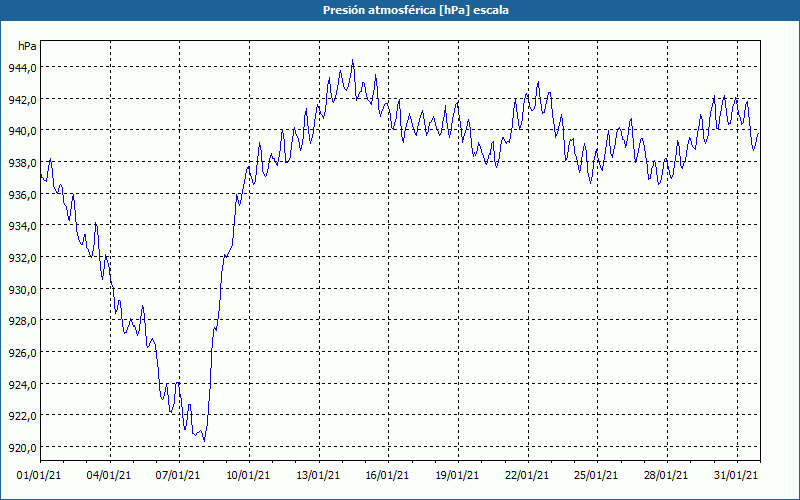Click the 940,0 axis value

click(22, 131)
